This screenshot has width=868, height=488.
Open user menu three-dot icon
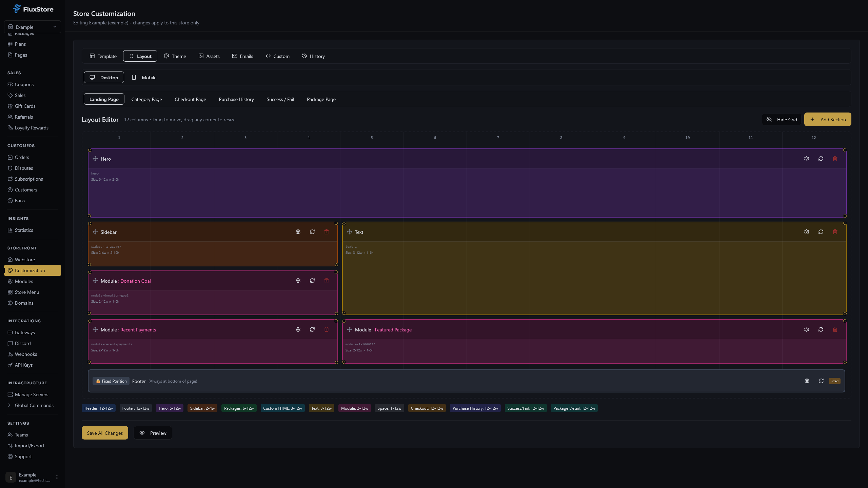pos(57,477)
